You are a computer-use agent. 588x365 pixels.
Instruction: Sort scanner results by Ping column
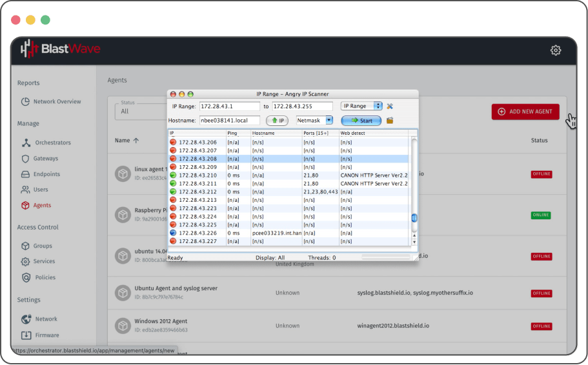point(239,133)
